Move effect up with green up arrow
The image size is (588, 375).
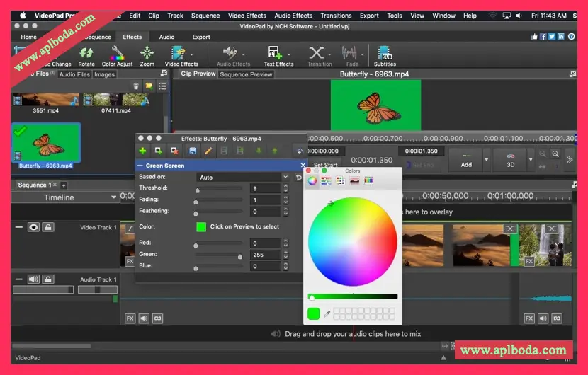click(x=275, y=151)
